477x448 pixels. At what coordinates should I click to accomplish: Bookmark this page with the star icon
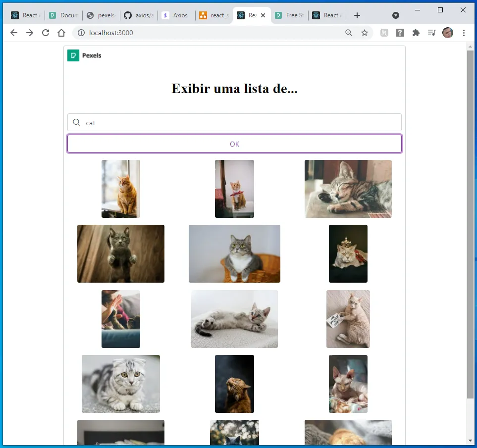pos(365,33)
